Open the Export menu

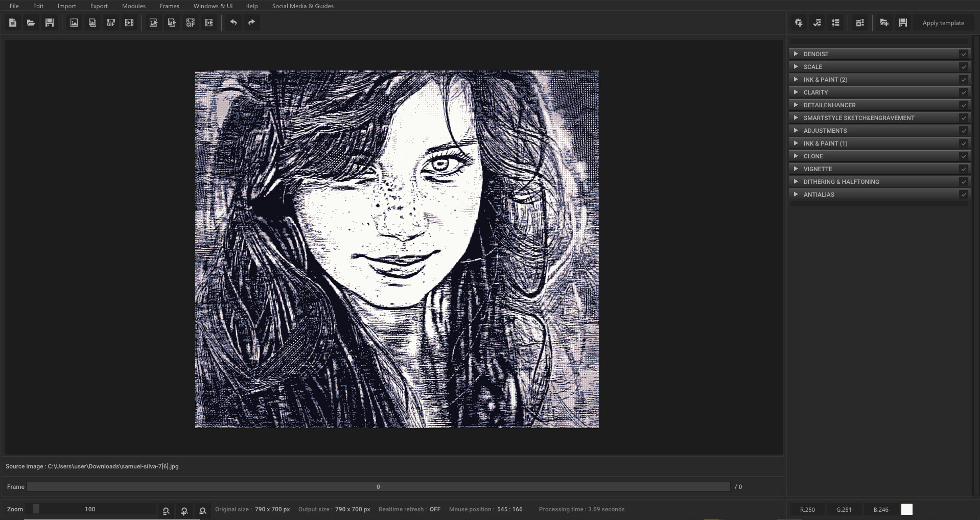tap(99, 6)
